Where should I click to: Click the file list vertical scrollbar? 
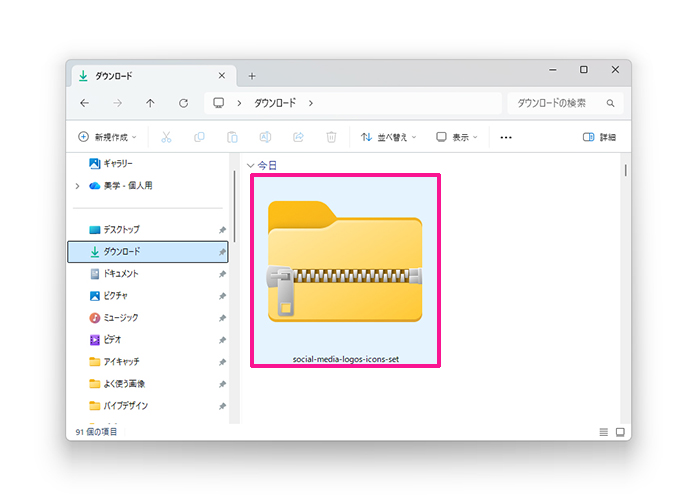point(625,170)
